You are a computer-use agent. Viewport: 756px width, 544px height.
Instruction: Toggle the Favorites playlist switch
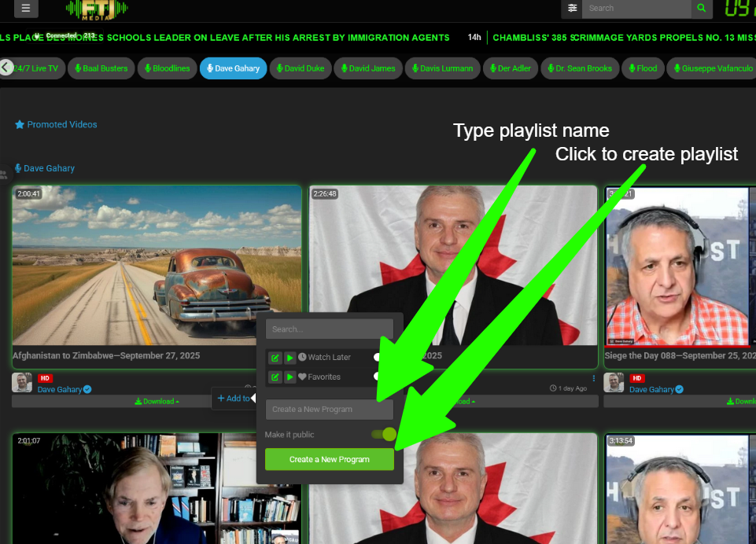point(380,377)
